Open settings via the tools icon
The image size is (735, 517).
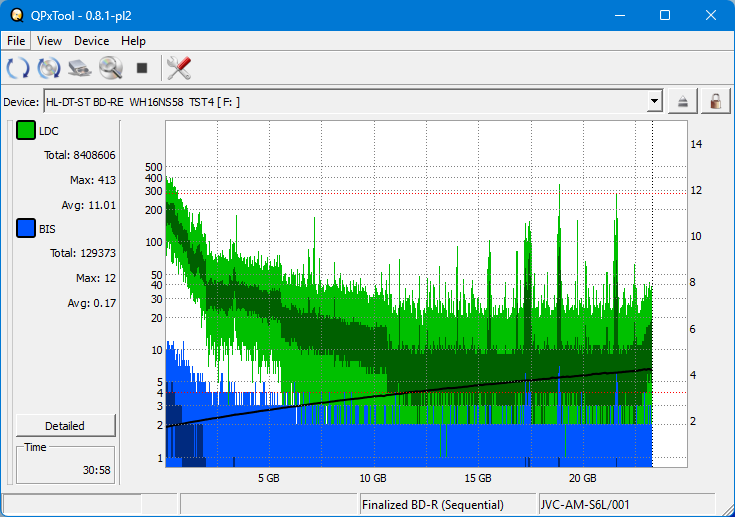click(179, 68)
